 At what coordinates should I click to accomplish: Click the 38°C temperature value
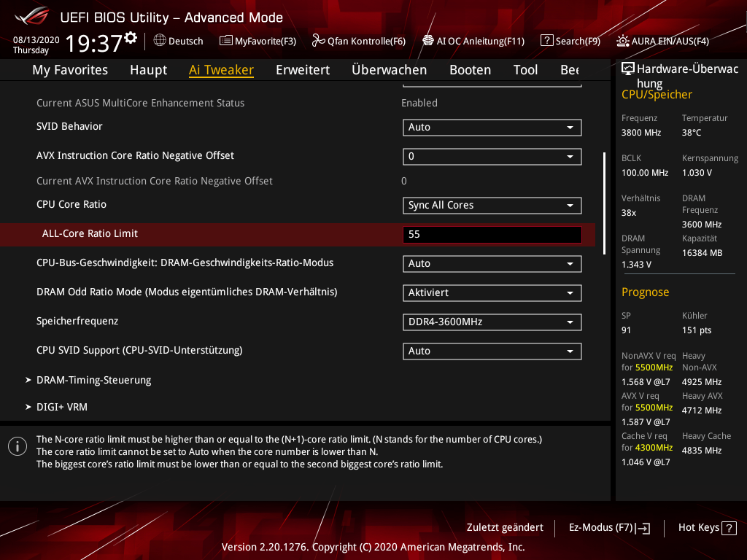(692, 133)
